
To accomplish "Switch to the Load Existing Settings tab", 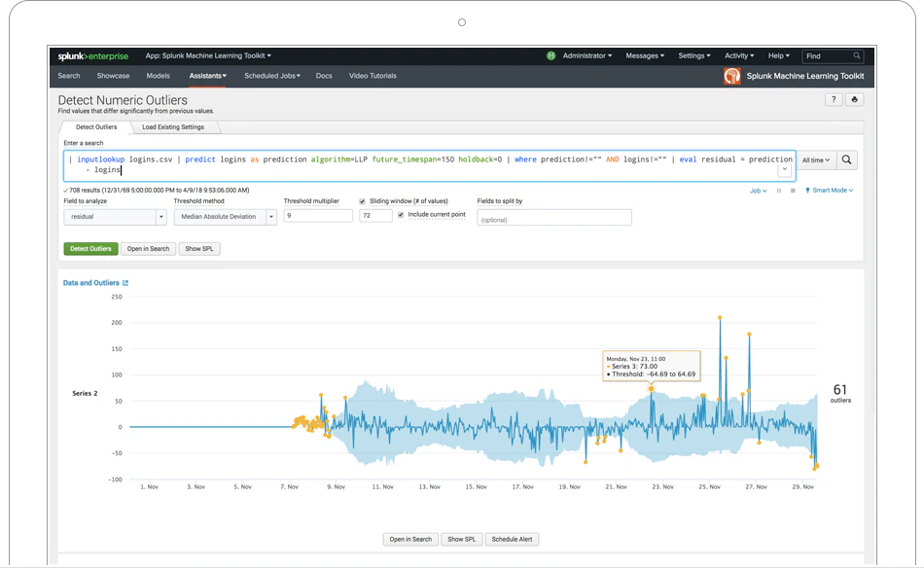I will coord(173,126).
